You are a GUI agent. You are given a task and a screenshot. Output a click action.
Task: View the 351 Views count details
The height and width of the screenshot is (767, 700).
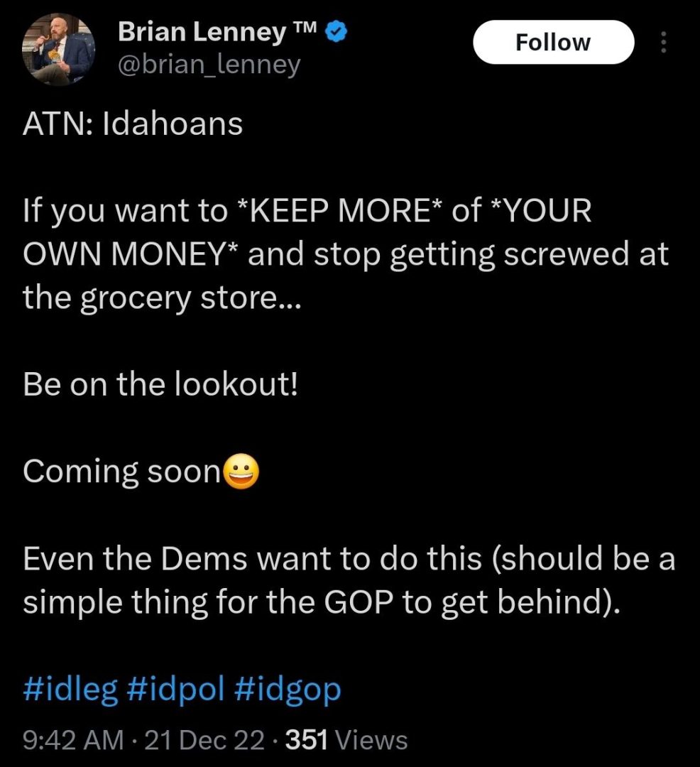[346, 739]
